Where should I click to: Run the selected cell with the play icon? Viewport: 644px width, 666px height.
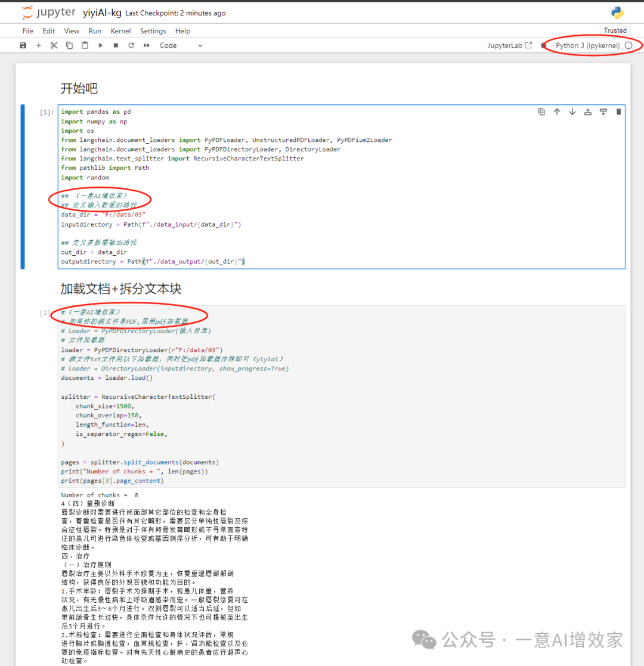click(100, 45)
